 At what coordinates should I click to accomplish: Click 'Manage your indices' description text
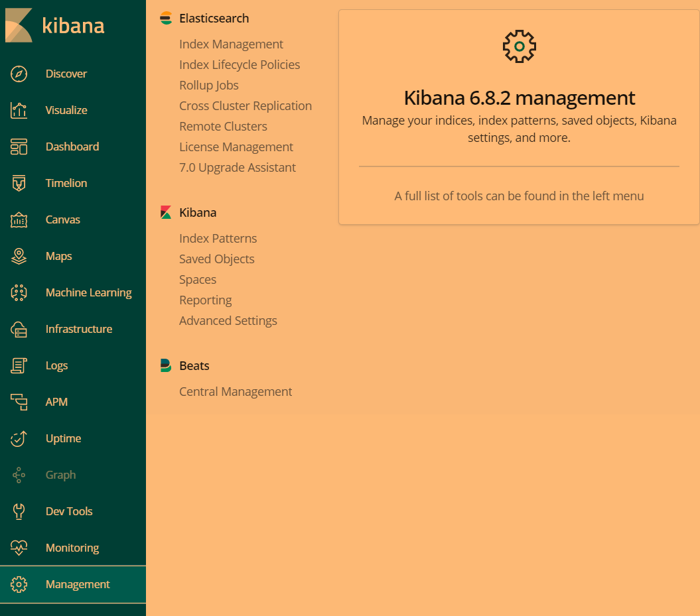520,129
